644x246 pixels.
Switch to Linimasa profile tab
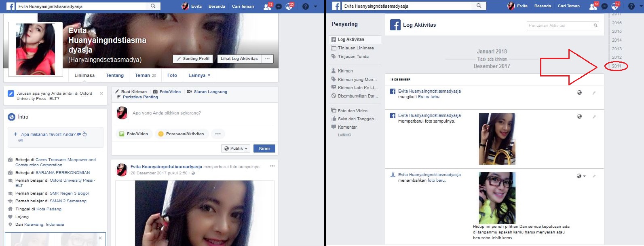(x=84, y=75)
